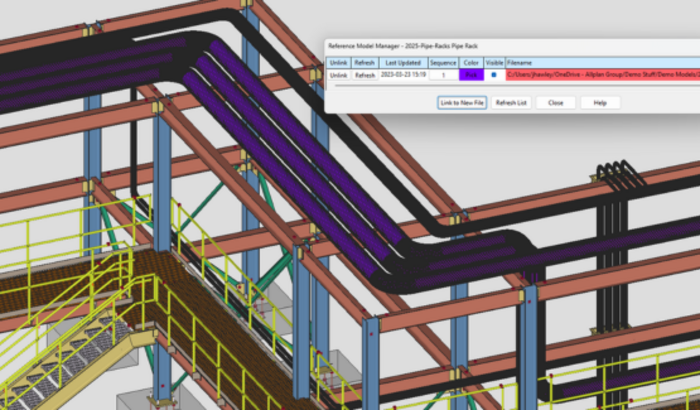Toggle the Visible checkbox for the pipe rack

(x=494, y=75)
